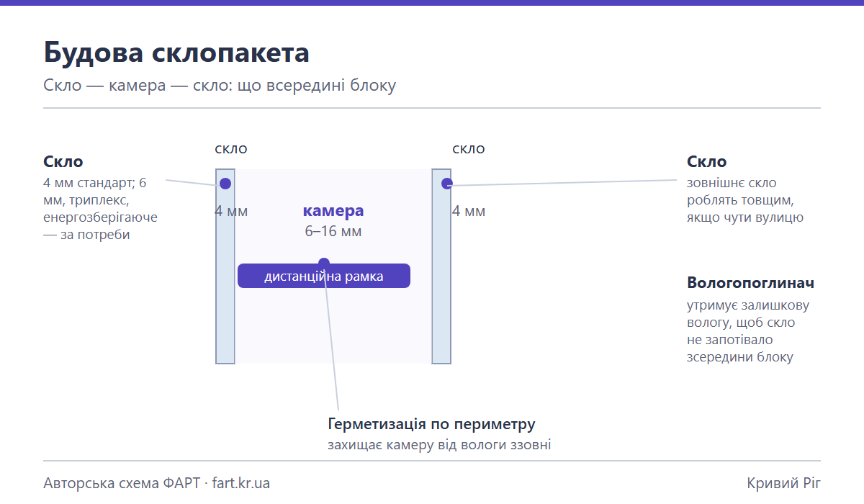Click the dot marker on left glass pane
864x504 pixels.
tap(225, 184)
